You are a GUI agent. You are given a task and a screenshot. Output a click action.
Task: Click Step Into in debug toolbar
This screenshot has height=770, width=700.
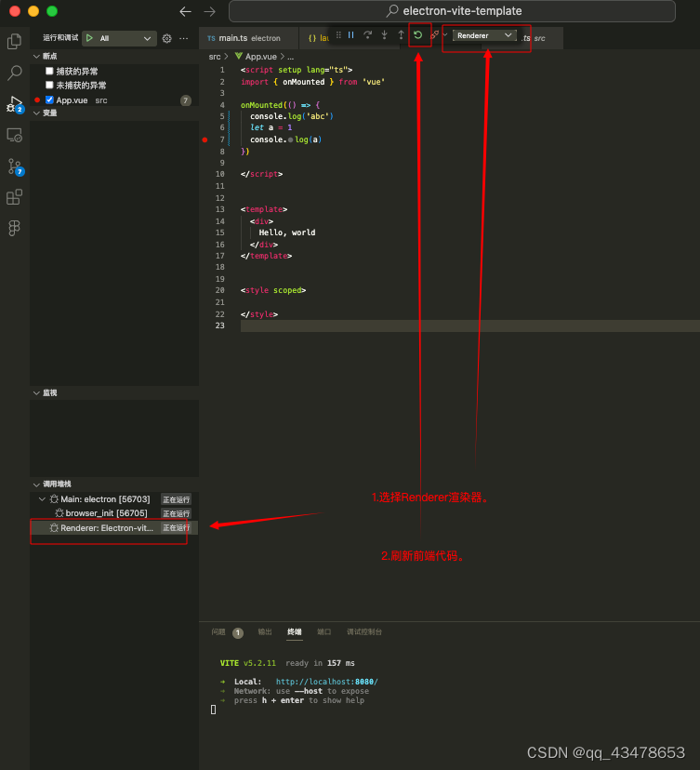click(x=384, y=34)
